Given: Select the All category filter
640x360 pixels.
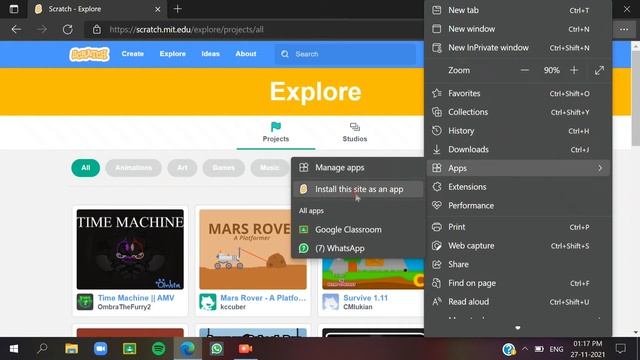Looking at the screenshot, I should tap(85, 168).
